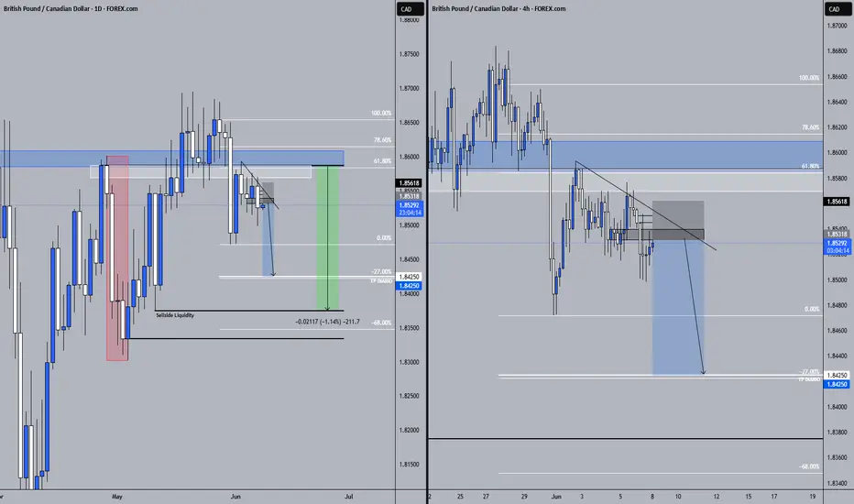Click the 1.87500 level on the 1D price scale

[x=409, y=54]
